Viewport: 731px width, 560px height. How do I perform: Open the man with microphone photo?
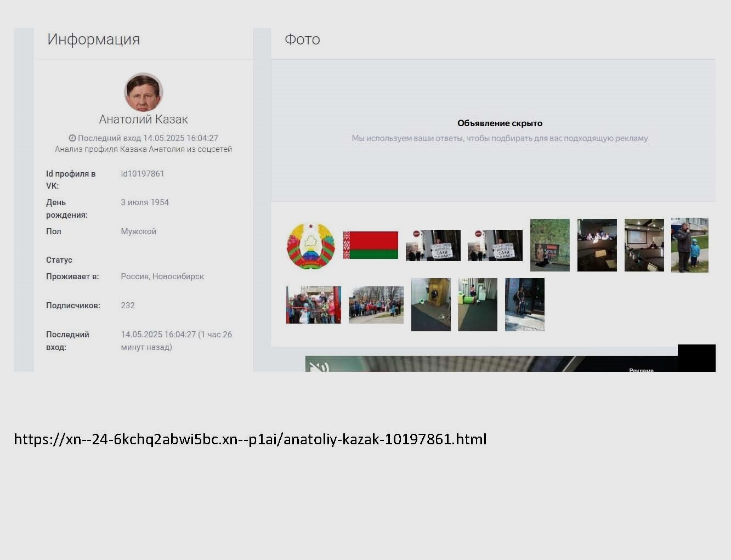pyautogui.click(x=690, y=245)
